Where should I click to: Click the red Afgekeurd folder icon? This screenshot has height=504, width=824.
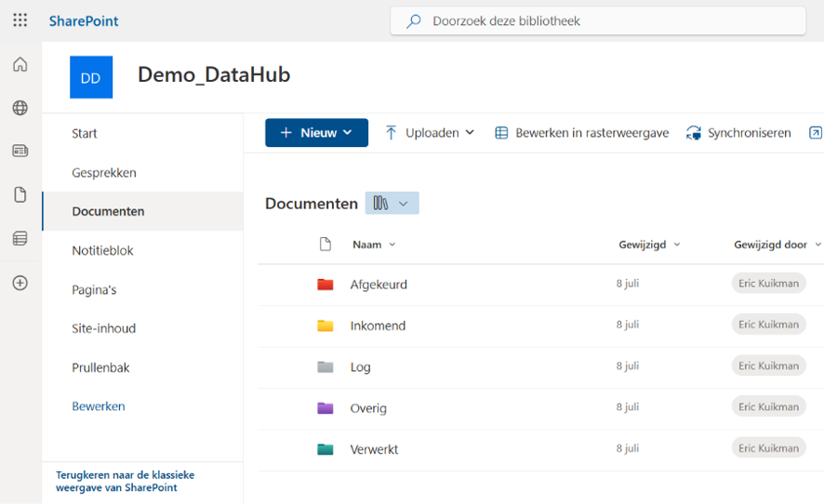tap(326, 285)
